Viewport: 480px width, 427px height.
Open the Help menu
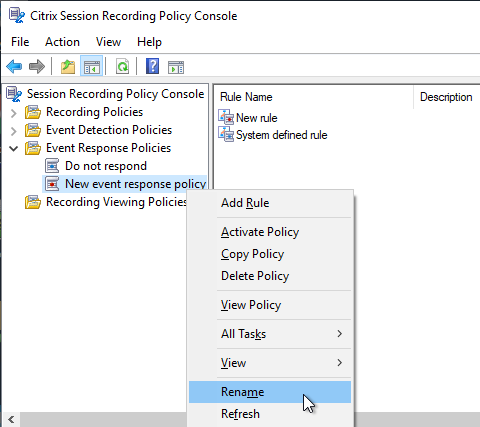149,42
